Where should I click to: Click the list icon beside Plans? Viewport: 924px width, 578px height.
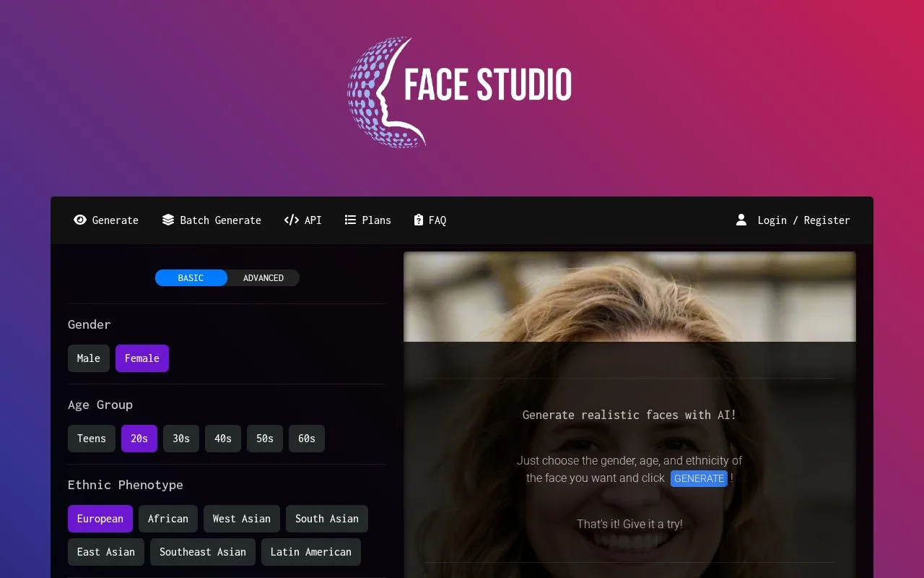tap(351, 220)
